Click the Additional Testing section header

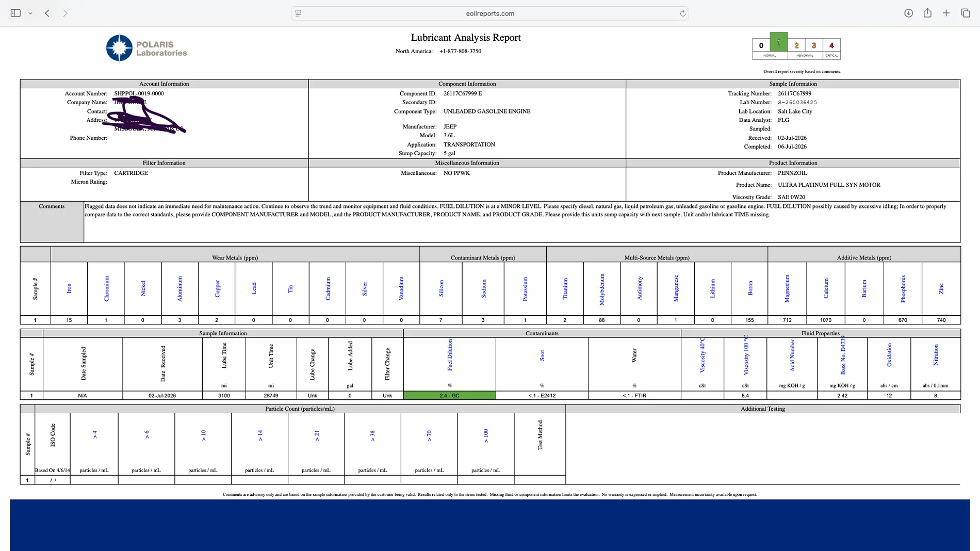pos(763,409)
